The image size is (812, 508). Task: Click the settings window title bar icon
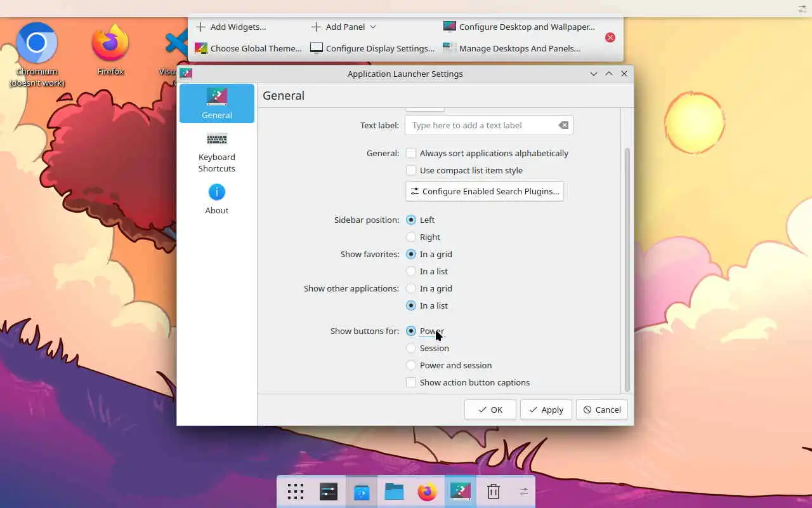coord(186,74)
